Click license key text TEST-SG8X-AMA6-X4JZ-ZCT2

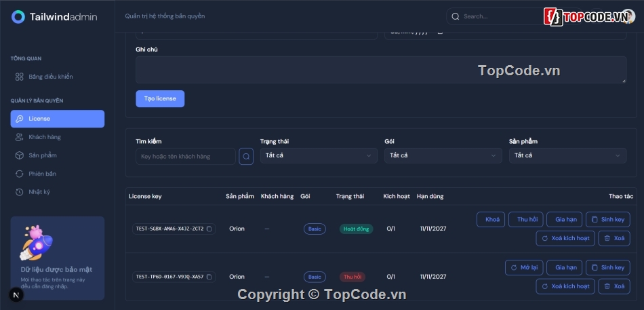(x=169, y=229)
